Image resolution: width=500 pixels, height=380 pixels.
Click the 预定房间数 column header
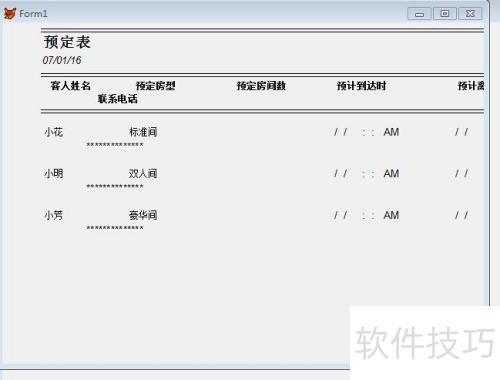point(261,86)
